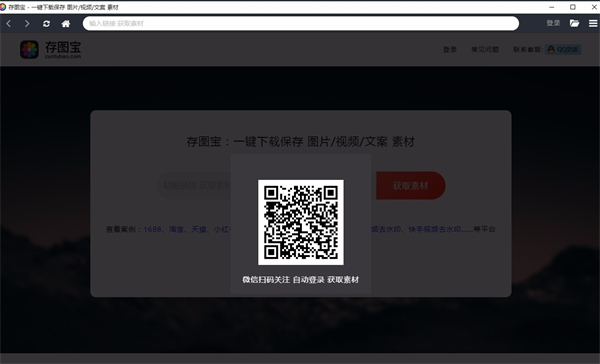Open the 淘宝 example link
Viewport: 600px width, 364px height.
[x=176, y=229]
